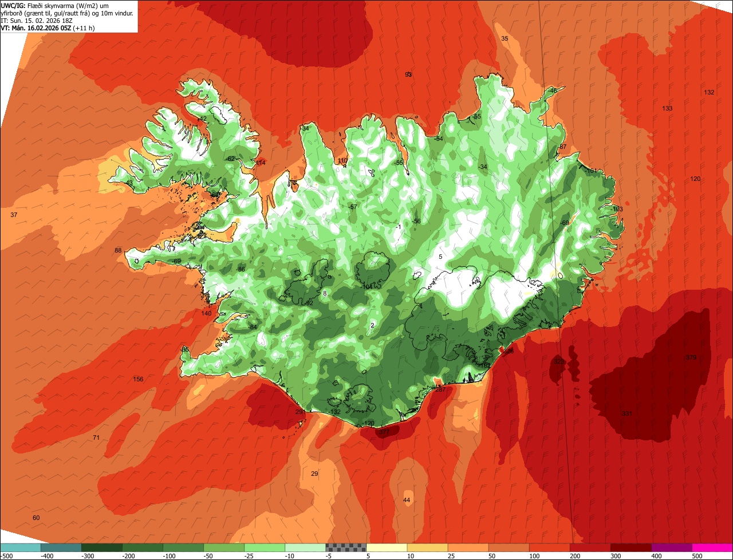Click the '29' value south of Iceland
Image resolution: width=733 pixels, height=560 pixels.
[x=314, y=474]
